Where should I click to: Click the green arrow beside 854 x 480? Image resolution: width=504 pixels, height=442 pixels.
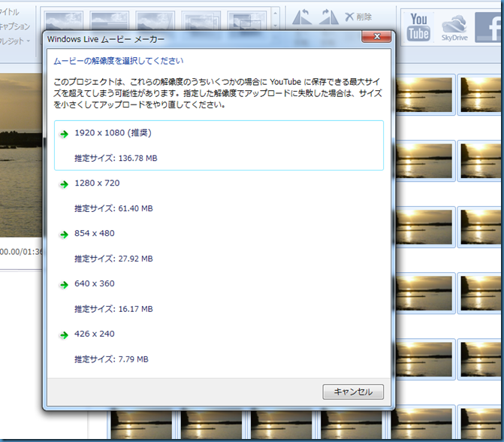64,235
